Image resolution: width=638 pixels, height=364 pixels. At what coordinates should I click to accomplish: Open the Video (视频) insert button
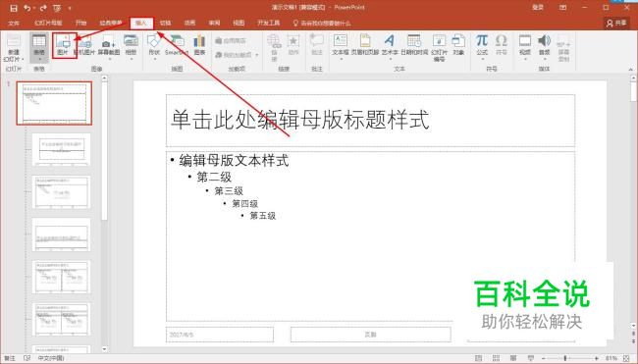point(525,46)
